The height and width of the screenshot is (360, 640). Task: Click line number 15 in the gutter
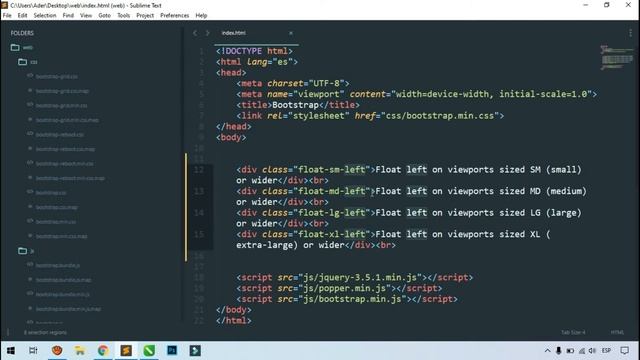(199, 234)
